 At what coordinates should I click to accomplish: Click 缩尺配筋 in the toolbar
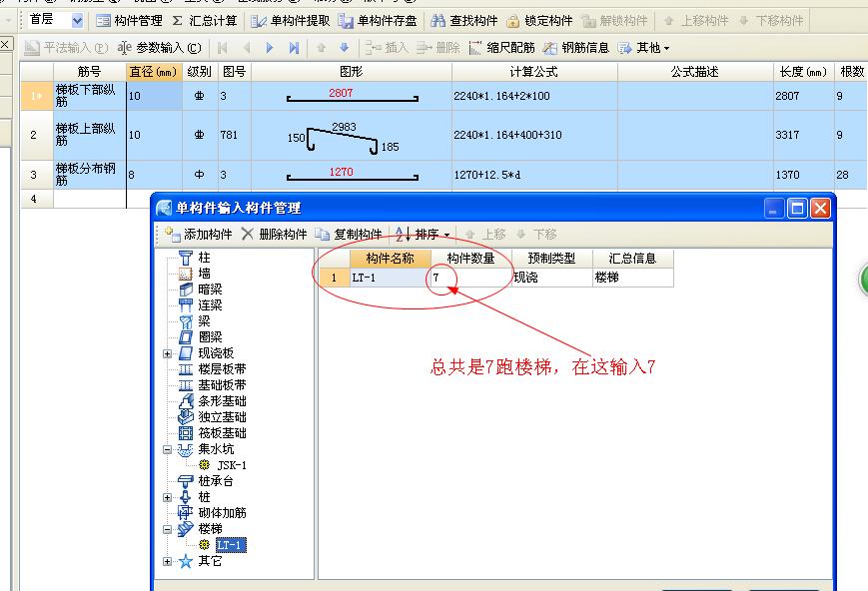(501, 48)
